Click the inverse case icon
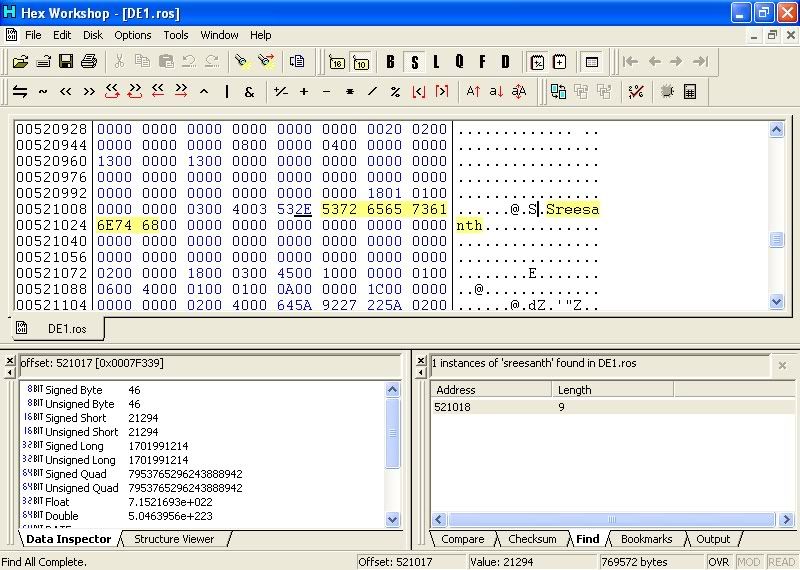The image size is (800, 570). (519, 92)
